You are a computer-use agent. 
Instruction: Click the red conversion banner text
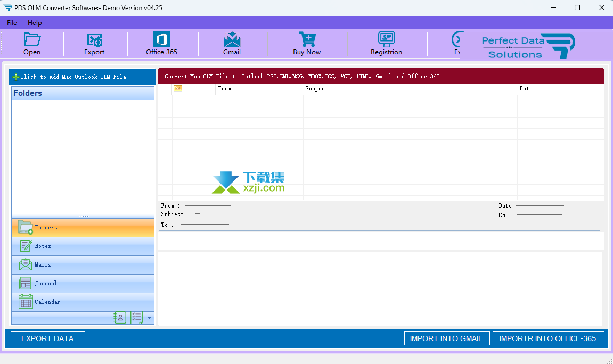coord(302,76)
